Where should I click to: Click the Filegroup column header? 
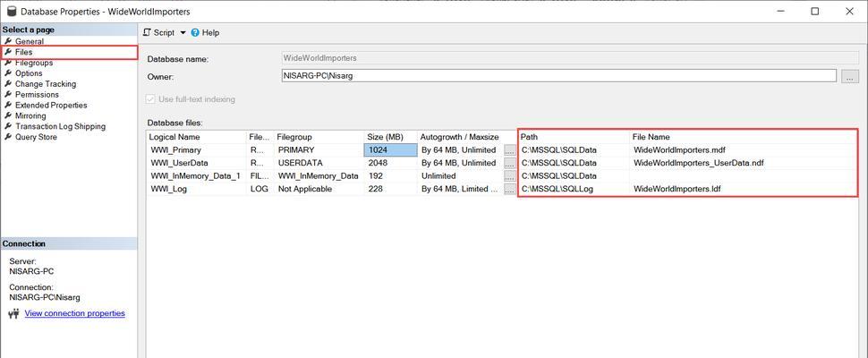[x=319, y=137]
